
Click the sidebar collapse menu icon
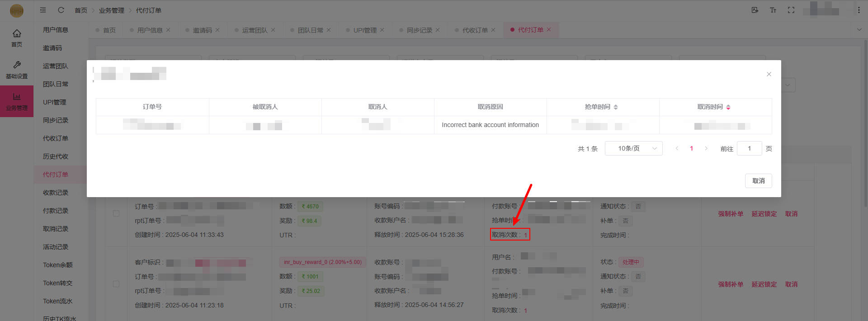pyautogui.click(x=43, y=10)
